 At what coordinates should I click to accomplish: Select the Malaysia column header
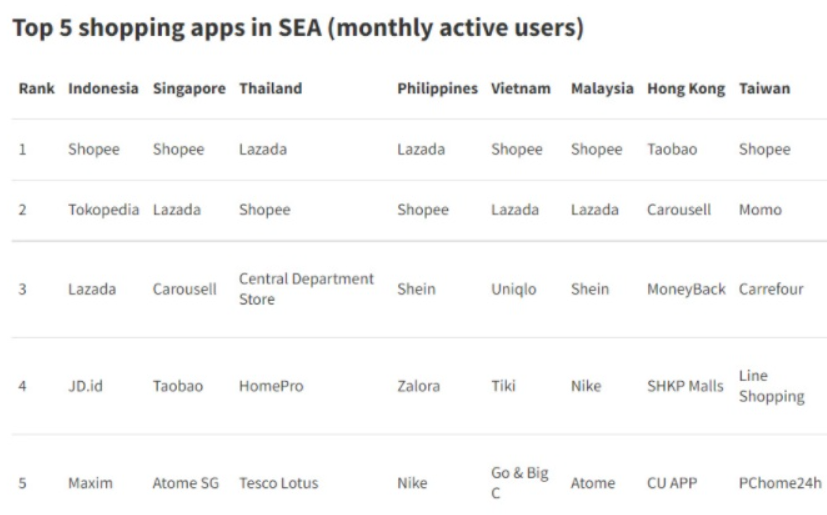pyautogui.click(x=602, y=89)
